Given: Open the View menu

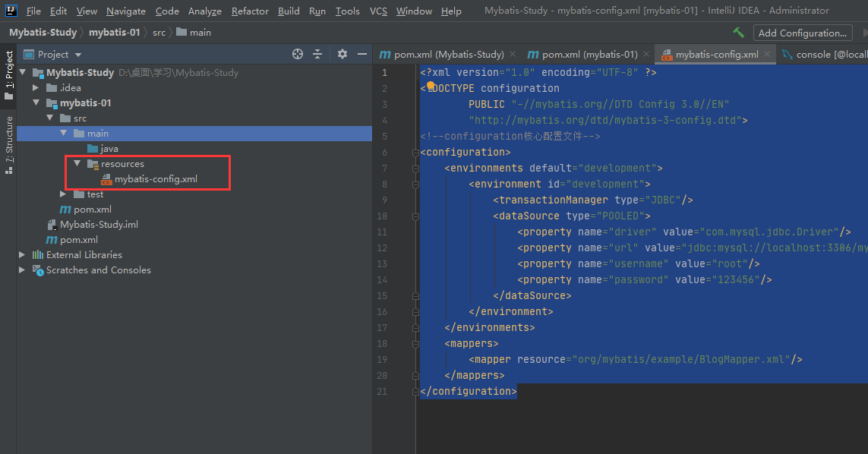Looking at the screenshot, I should pyautogui.click(x=87, y=11).
